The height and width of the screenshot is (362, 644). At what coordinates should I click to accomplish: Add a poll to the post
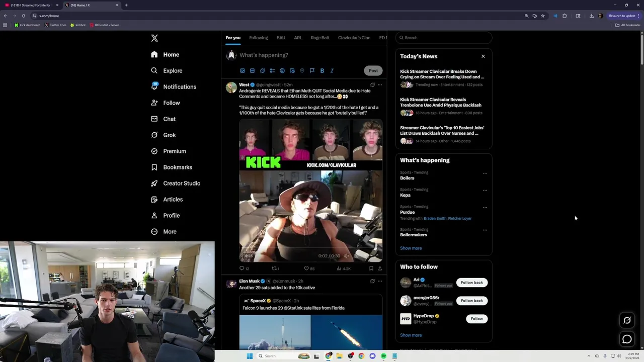[272, 71]
